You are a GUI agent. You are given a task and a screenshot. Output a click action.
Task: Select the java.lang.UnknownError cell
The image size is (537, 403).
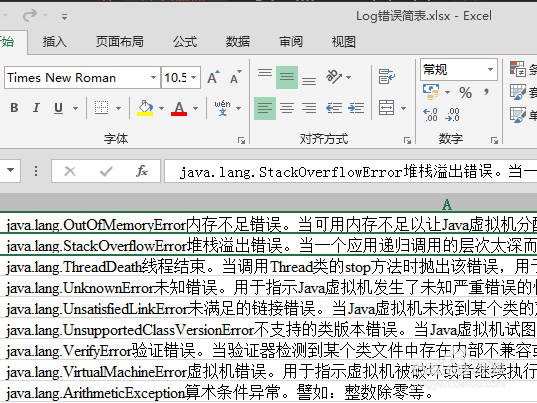tap(268, 287)
